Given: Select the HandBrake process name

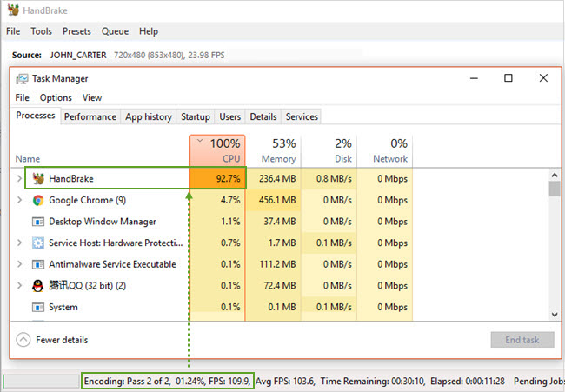Looking at the screenshot, I should [71, 179].
